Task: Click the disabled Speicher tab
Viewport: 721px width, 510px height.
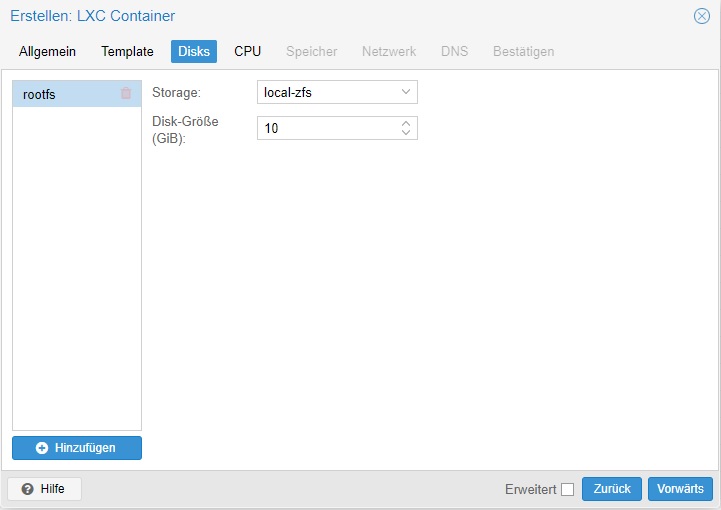Action: click(312, 52)
